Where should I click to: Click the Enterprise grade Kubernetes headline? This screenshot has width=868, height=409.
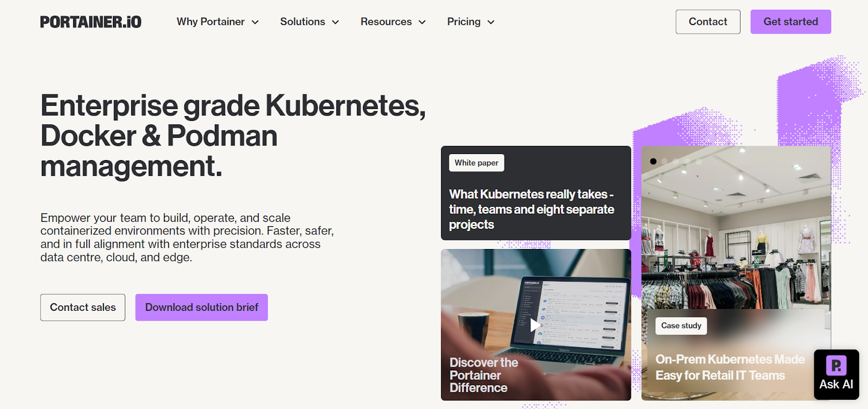click(233, 136)
